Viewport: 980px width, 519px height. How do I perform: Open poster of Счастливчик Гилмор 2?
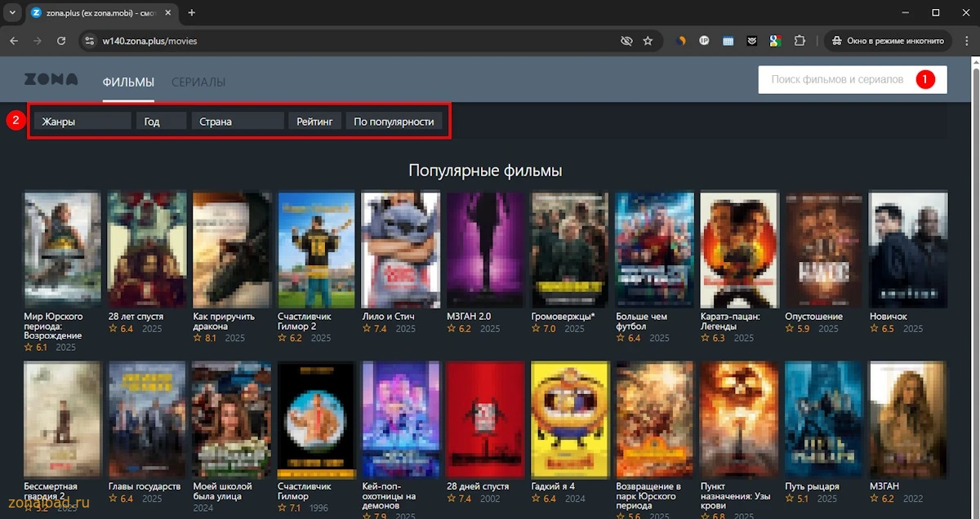click(x=317, y=250)
